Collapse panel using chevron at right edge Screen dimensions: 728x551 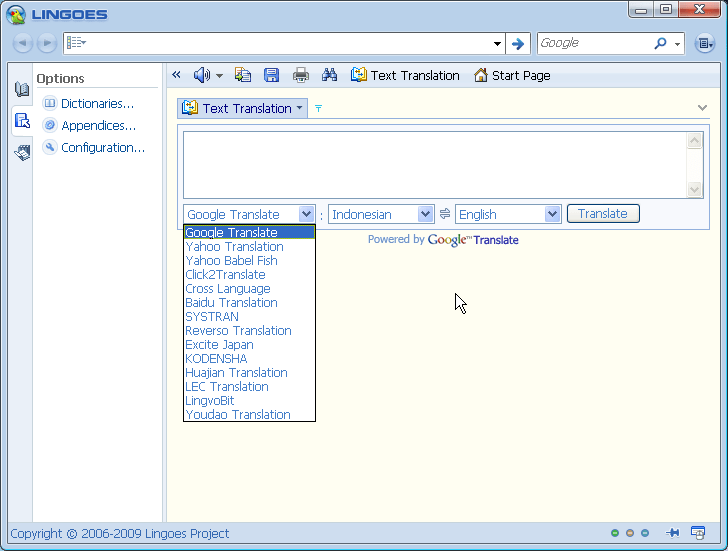[x=702, y=108]
